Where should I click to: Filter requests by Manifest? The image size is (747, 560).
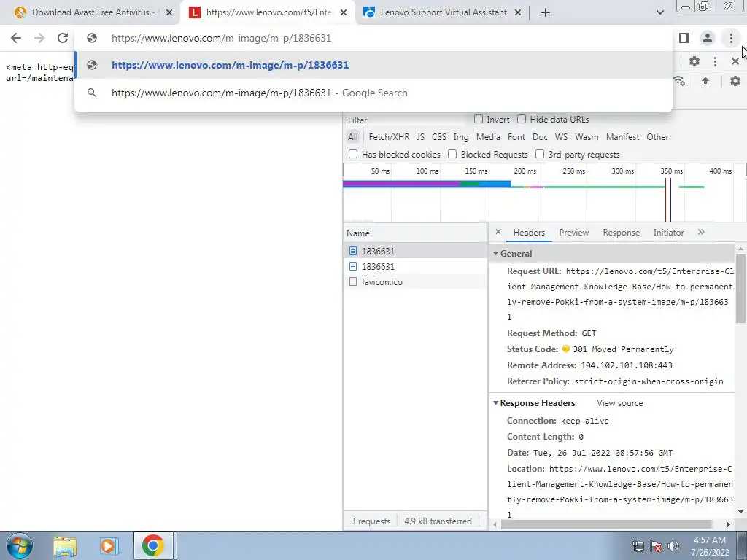pos(623,137)
